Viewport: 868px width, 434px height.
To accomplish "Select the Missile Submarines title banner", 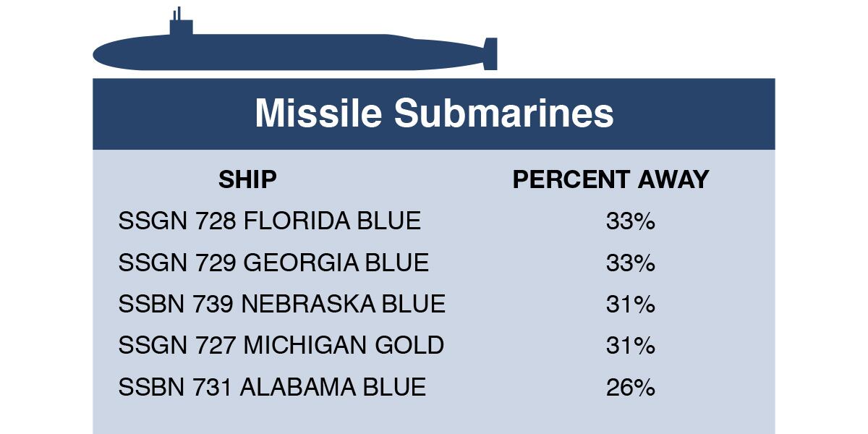I will click(x=434, y=114).
